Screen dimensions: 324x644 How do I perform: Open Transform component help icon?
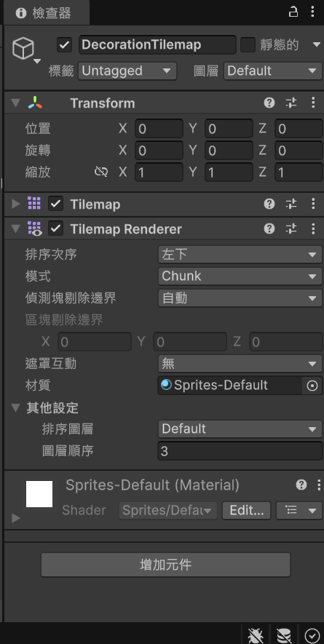(x=269, y=103)
